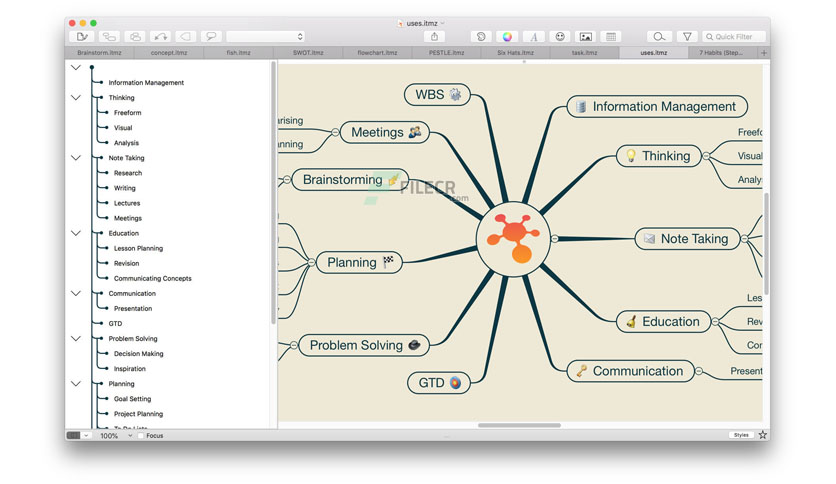Click into the Quick Filter field

734,36
